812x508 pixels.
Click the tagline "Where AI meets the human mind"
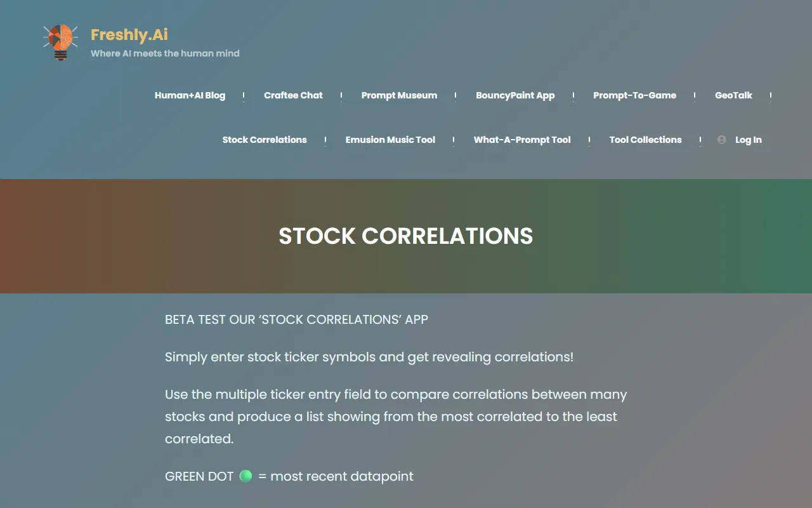coord(165,53)
